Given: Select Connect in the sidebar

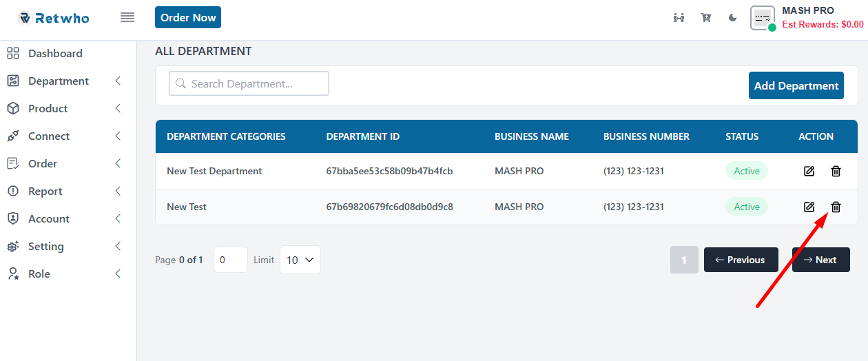Looking at the screenshot, I should [49, 136].
